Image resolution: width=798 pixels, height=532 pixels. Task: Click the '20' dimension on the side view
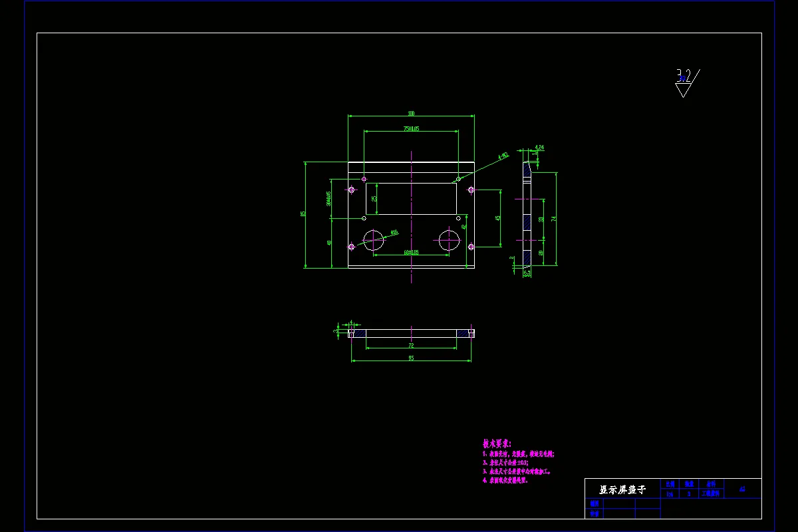click(x=541, y=252)
